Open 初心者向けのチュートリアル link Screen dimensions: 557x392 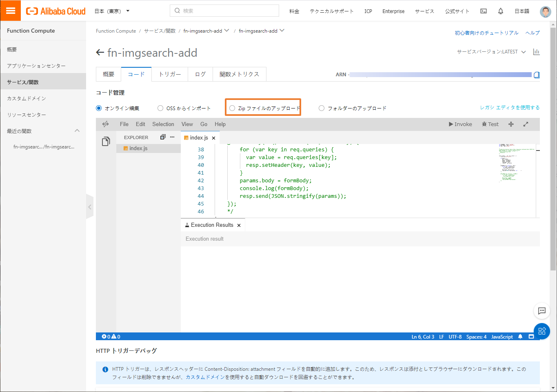[486, 33]
